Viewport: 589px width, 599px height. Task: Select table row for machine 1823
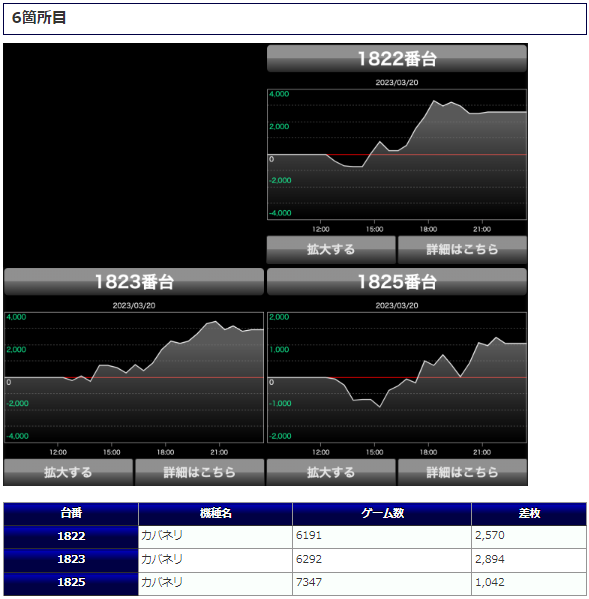[x=295, y=560]
